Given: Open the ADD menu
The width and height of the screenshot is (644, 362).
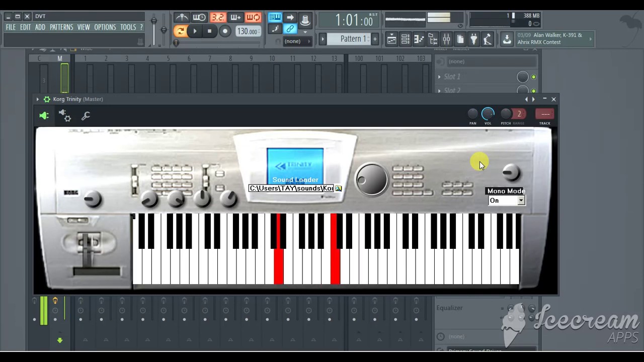Looking at the screenshot, I should (40, 27).
